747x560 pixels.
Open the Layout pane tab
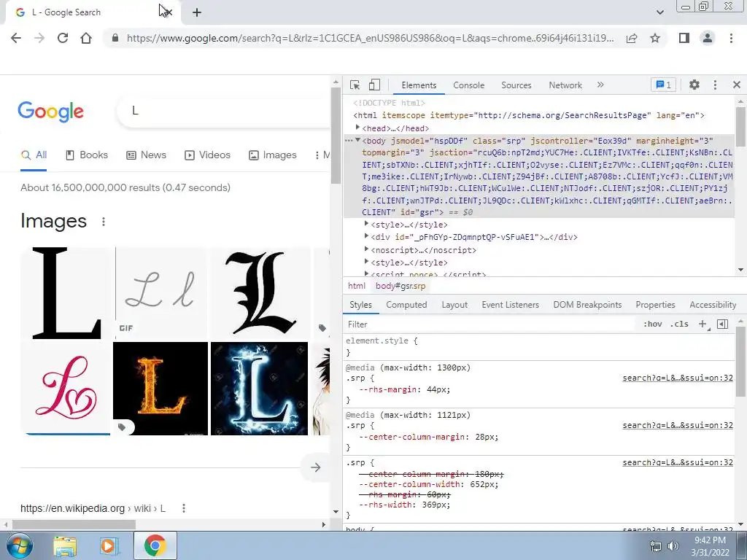(x=454, y=305)
